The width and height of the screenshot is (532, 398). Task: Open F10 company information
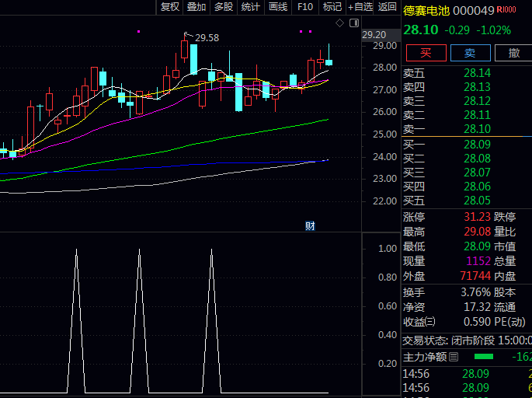point(305,7)
